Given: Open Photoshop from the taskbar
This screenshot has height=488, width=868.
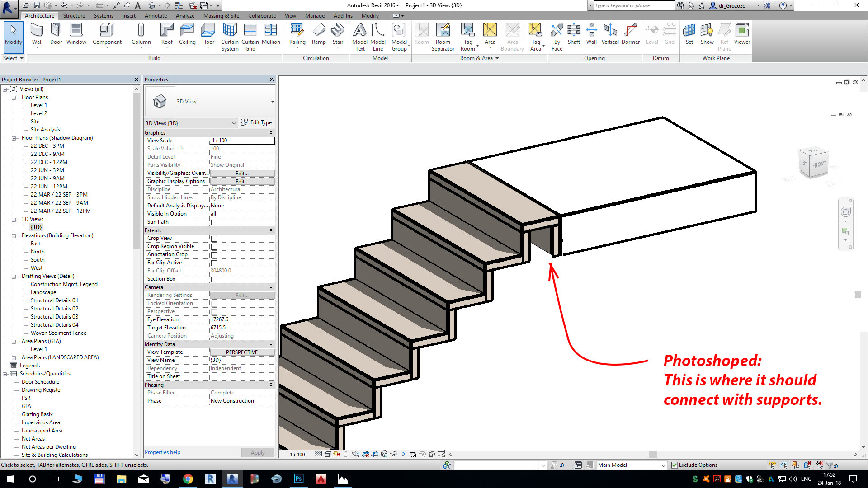Looking at the screenshot, I should (298, 479).
